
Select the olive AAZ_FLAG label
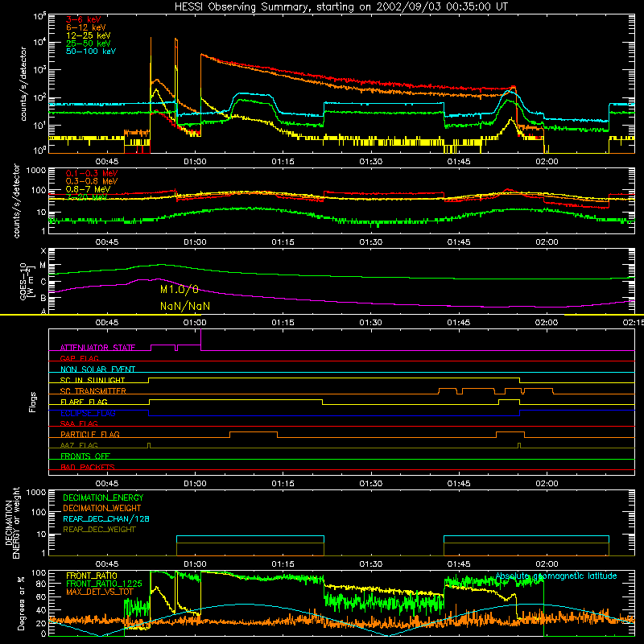click(79, 445)
